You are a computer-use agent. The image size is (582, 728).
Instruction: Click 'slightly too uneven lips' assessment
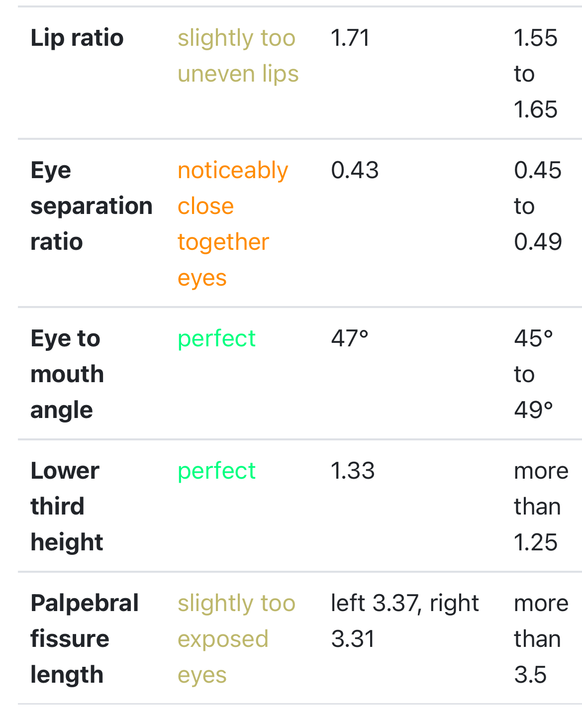(x=238, y=56)
